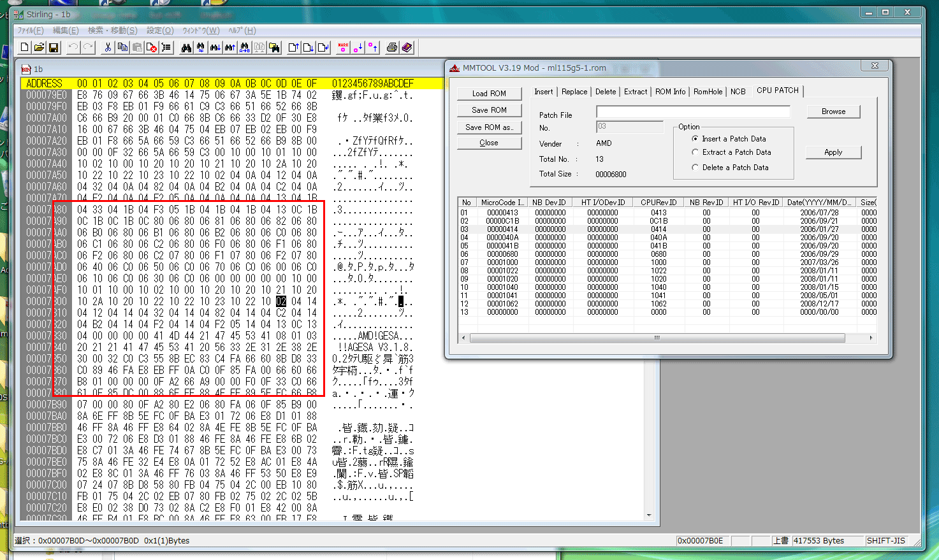The height and width of the screenshot is (560, 939).
Task: Click the file compare icon
Action: (259, 47)
